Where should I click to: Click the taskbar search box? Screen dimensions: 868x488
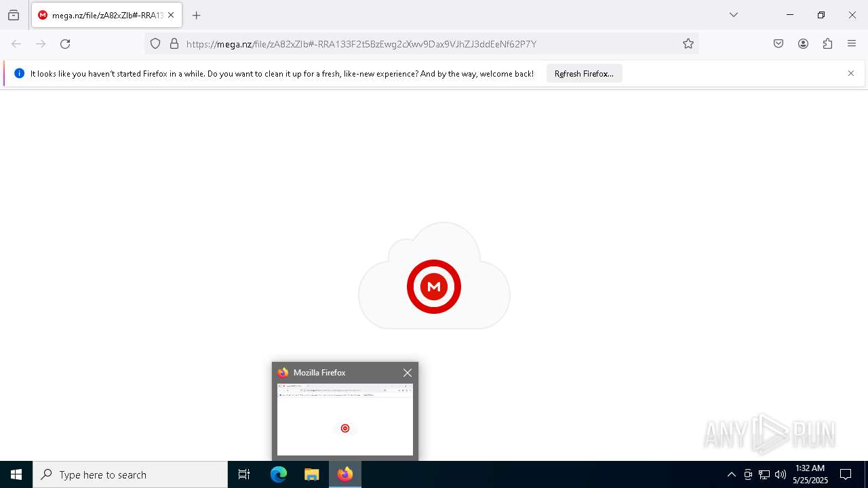pos(130,474)
